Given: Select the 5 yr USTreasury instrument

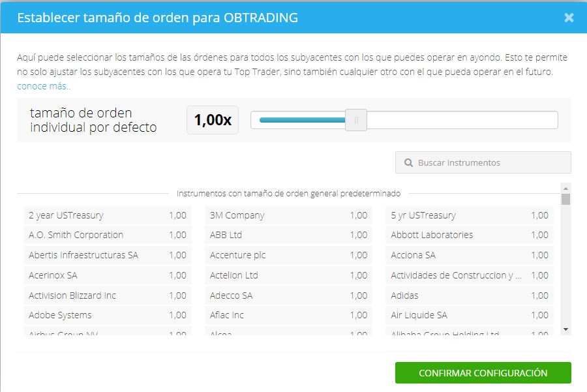Looking at the screenshot, I should click(x=470, y=215).
